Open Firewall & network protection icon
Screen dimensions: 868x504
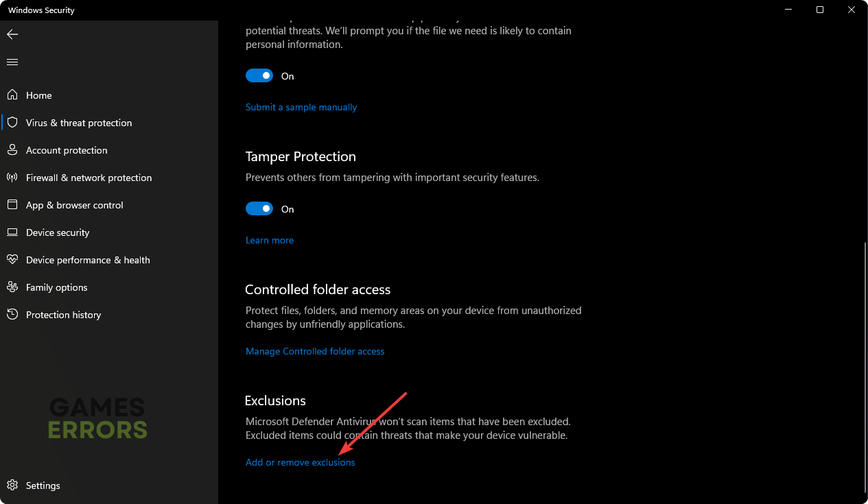(x=12, y=178)
